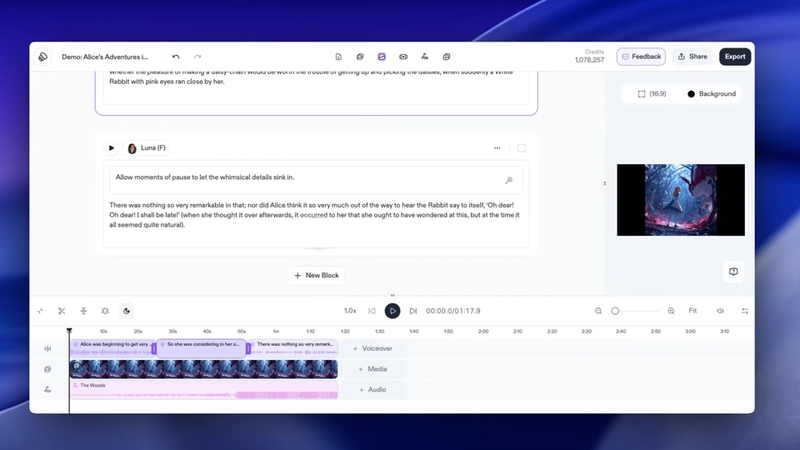Click the trim frame icon in the timeline toolbar
Image resolution: width=800 pixels, height=450 pixels.
(x=105, y=311)
